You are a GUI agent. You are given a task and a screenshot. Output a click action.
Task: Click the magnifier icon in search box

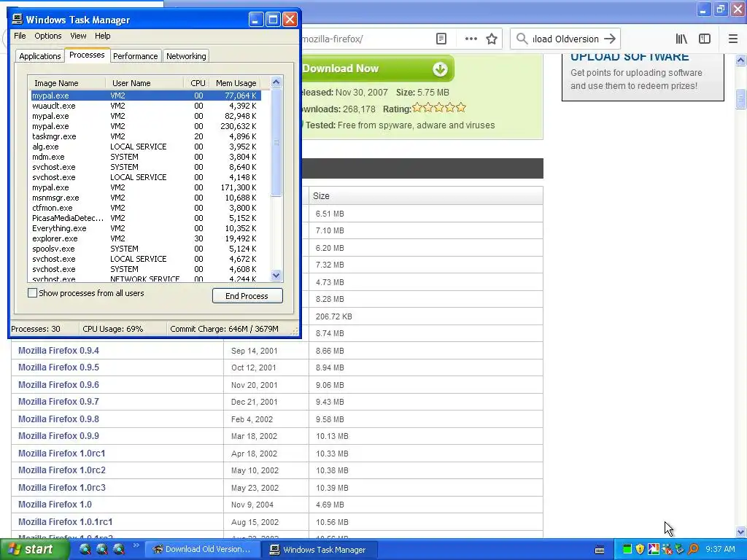click(522, 39)
